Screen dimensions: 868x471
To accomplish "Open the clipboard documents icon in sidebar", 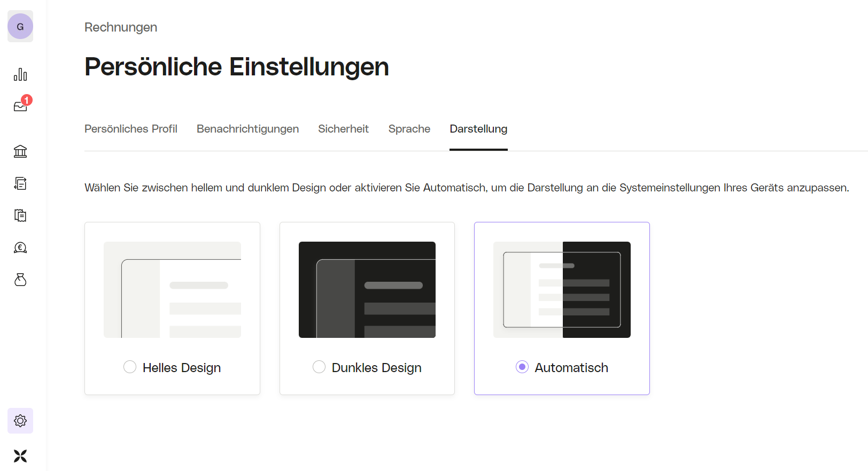I will tap(20, 215).
